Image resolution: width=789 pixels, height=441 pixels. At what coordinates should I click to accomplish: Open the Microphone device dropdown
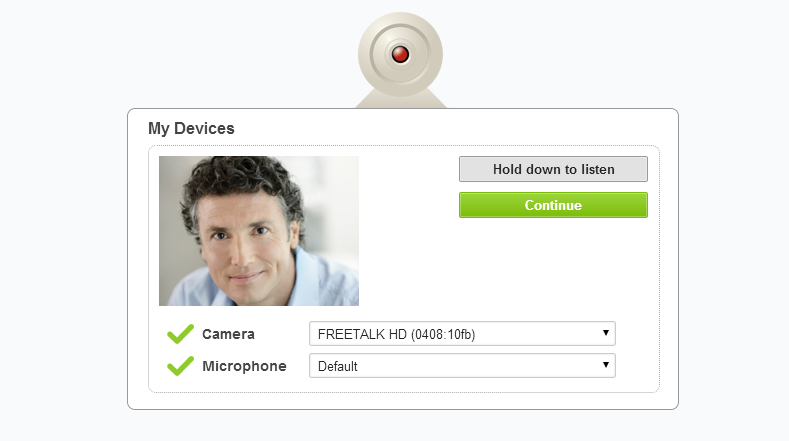[x=462, y=366]
